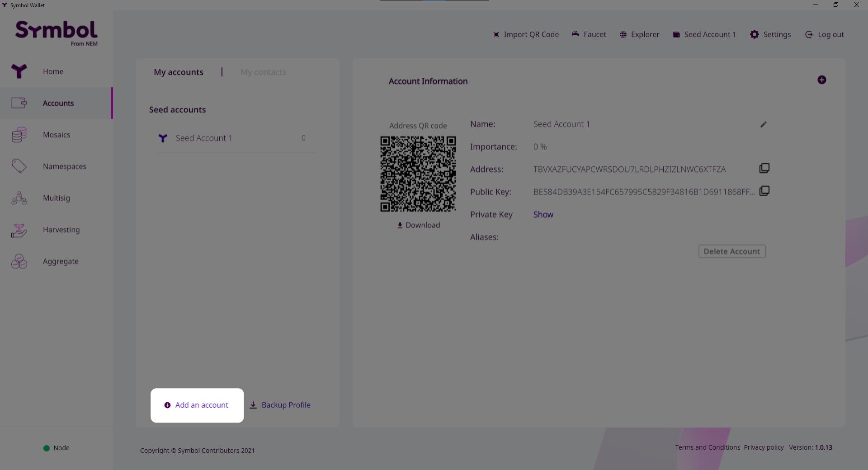Open the Harvesting sidebar section
This screenshot has width=868, height=470.
61,230
